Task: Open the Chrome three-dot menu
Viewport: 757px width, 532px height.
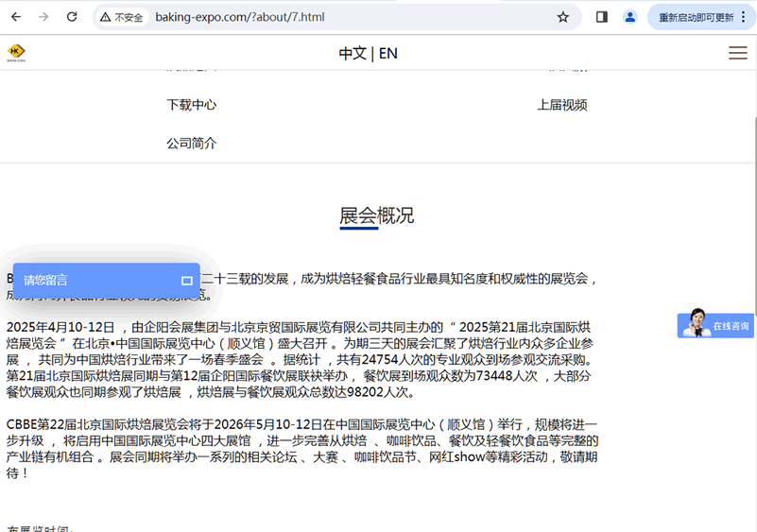Action: [744, 17]
